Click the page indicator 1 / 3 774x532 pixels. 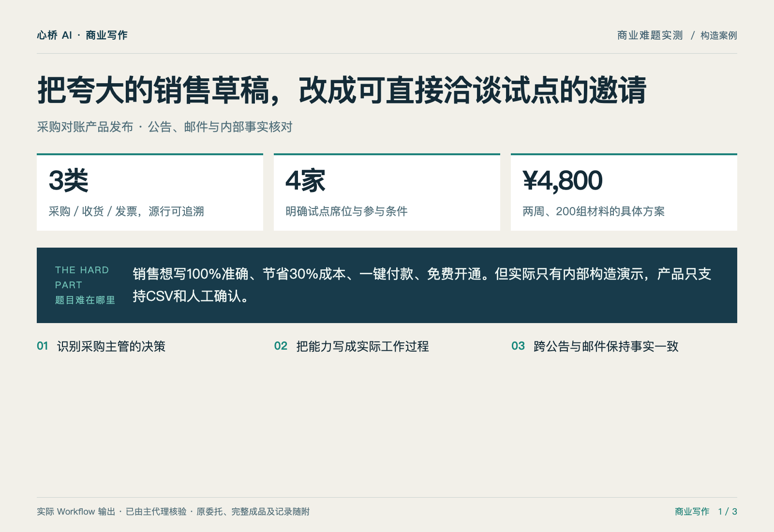point(728,512)
